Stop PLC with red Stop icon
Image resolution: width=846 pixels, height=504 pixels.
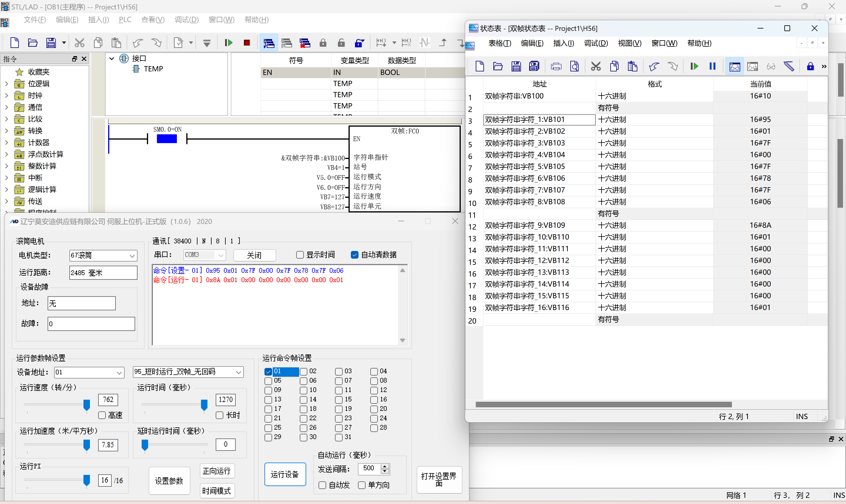coord(247,43)
